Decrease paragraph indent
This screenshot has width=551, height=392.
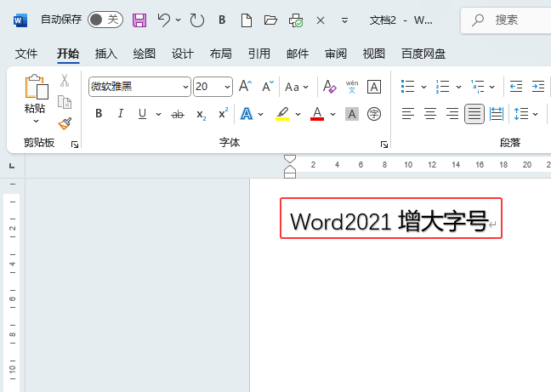point(516,87)
